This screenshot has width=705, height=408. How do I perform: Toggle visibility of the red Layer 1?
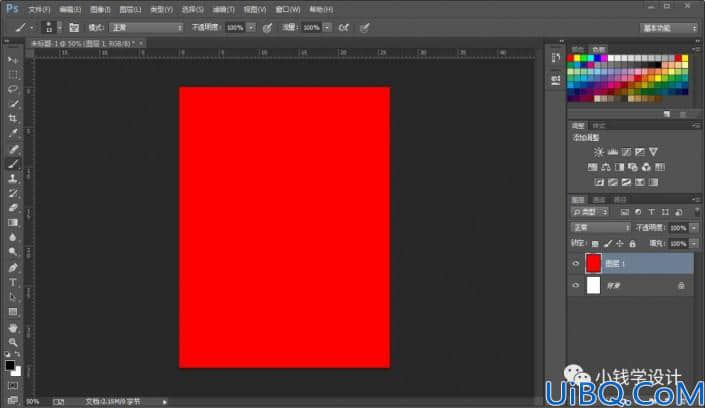tap(576, 264)
